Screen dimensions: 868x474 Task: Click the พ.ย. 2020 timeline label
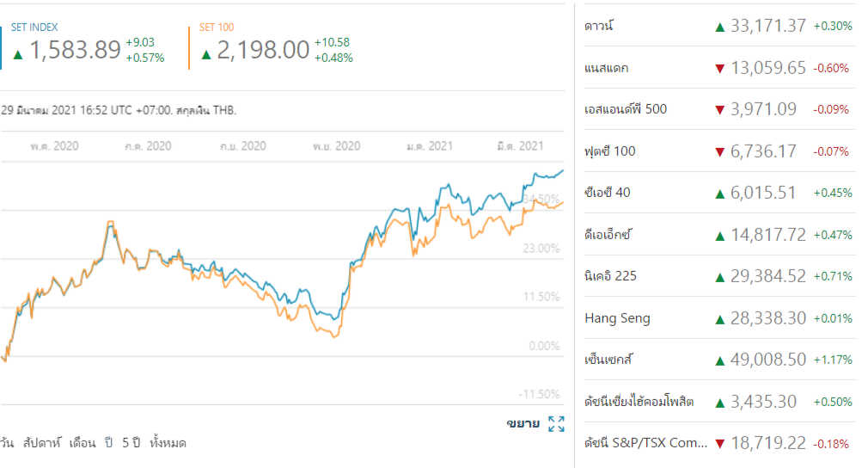335,146
